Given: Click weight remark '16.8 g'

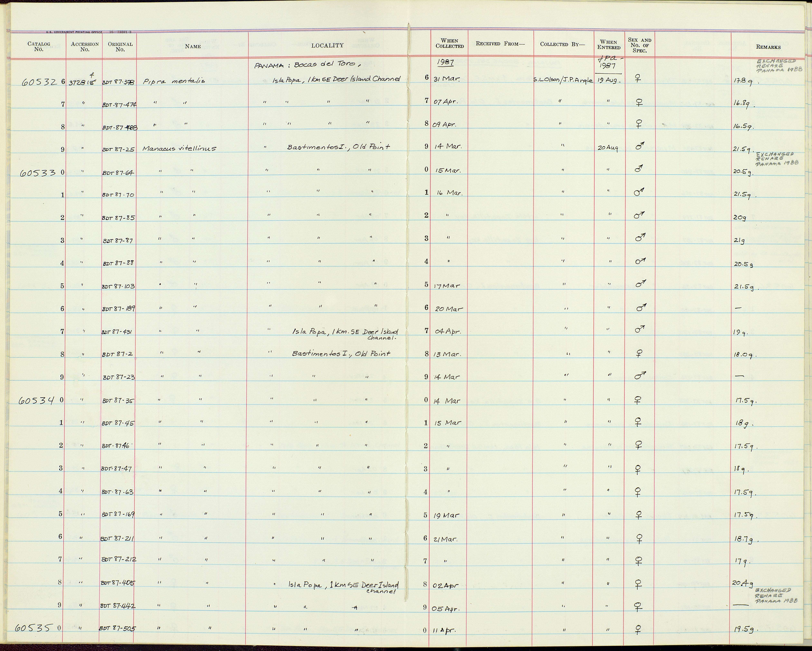Looking at the screenshot, I should [x=744, y=104].
